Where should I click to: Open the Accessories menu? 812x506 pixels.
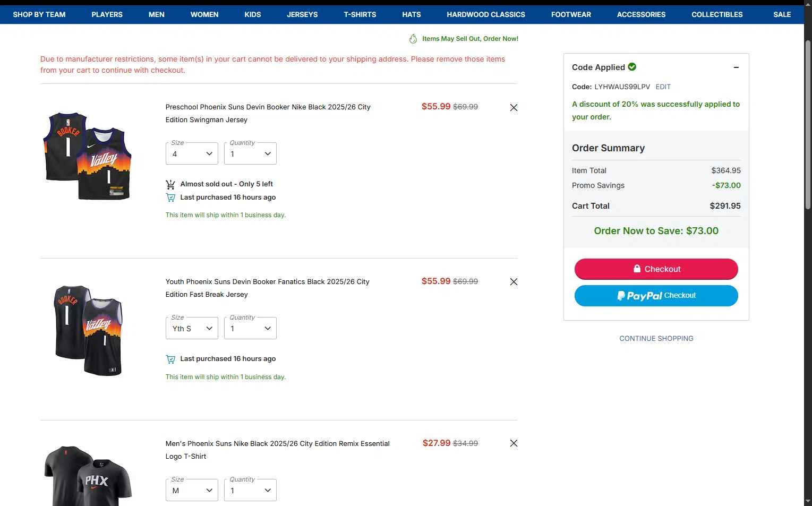tap(641, 14)
